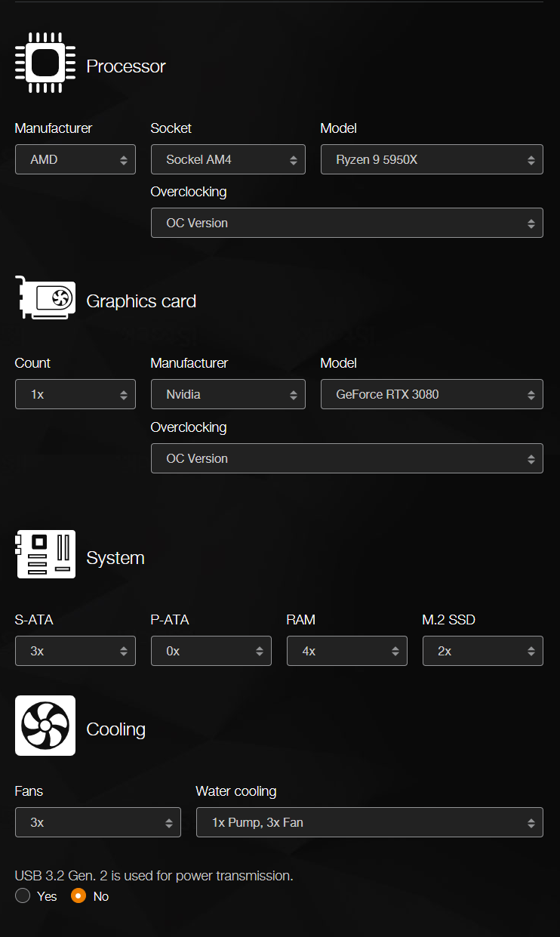Change the Fans count dropdown
This screenshot has height=937, width=560.
(x=98, y=822)
